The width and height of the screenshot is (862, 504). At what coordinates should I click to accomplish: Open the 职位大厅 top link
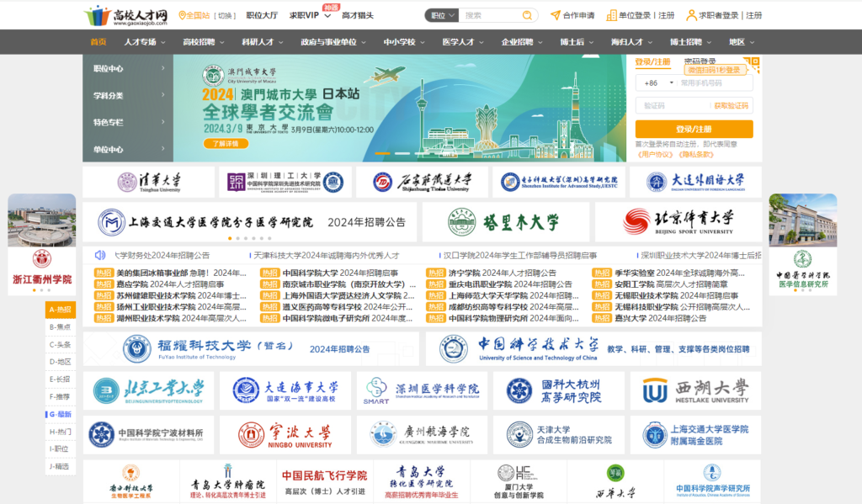262,15
